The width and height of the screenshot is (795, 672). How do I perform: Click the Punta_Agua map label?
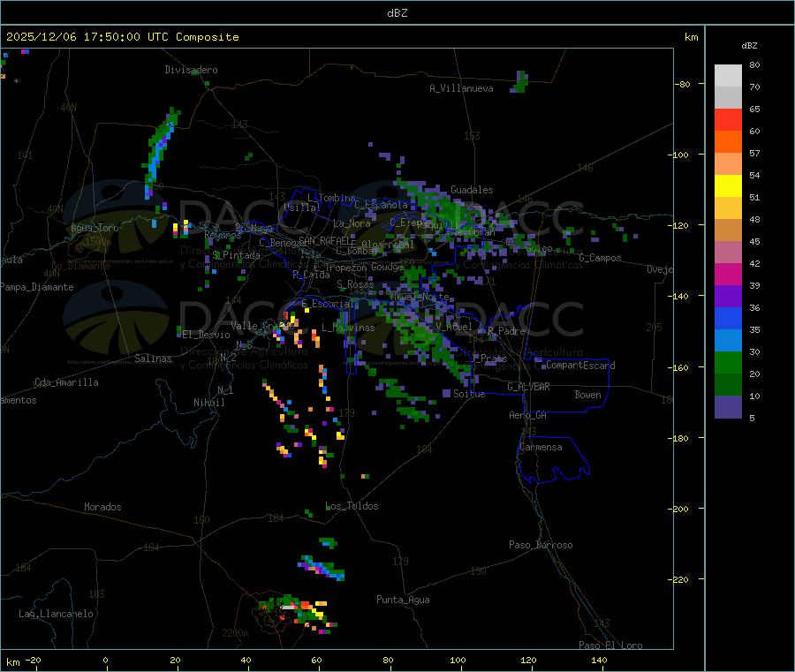pyautogui.click(x=403, y=600)
